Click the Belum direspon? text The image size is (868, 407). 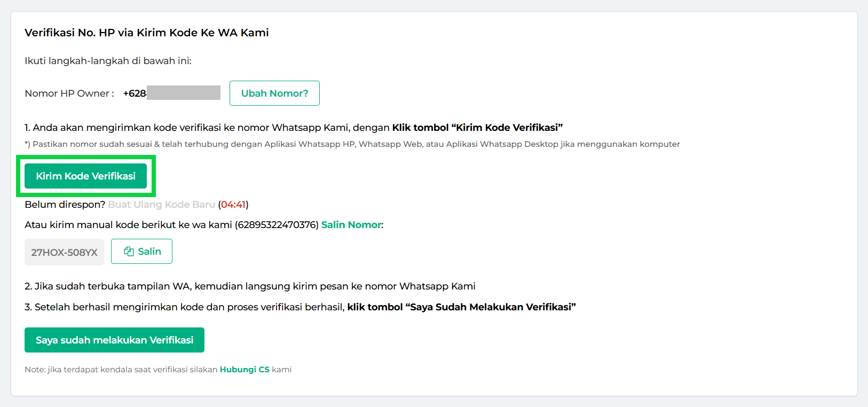(65, 205)
